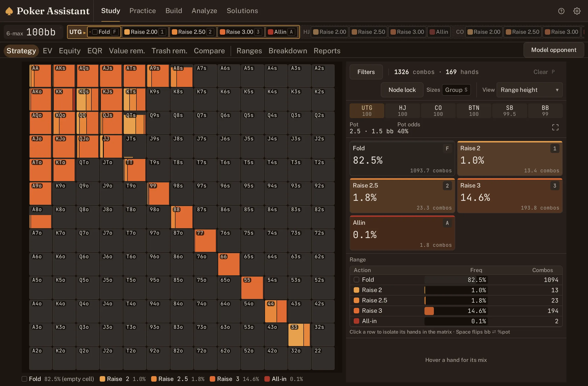Click All-in red swatch in Range table
Screen dimensions: 588x386
[356, 321]
